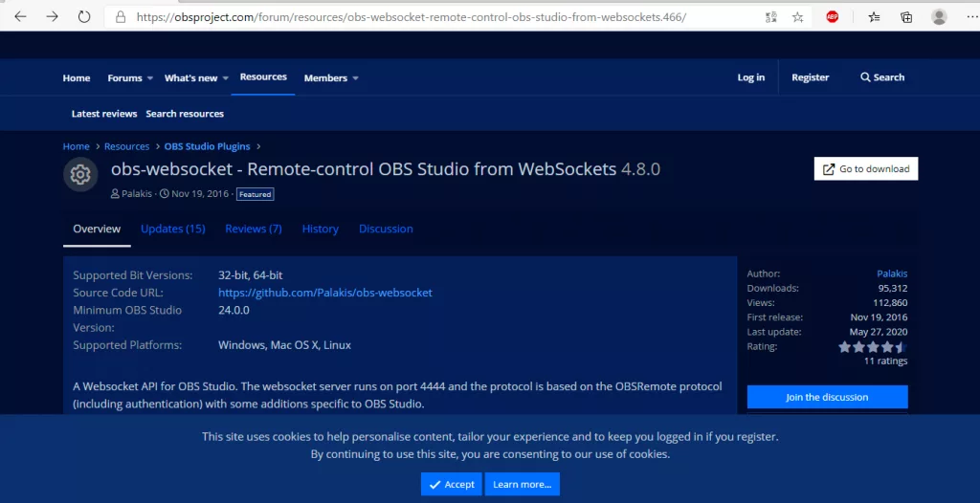Click the Last update date May 27, 2020
The image size is (980, 503).
click(879, 332)
